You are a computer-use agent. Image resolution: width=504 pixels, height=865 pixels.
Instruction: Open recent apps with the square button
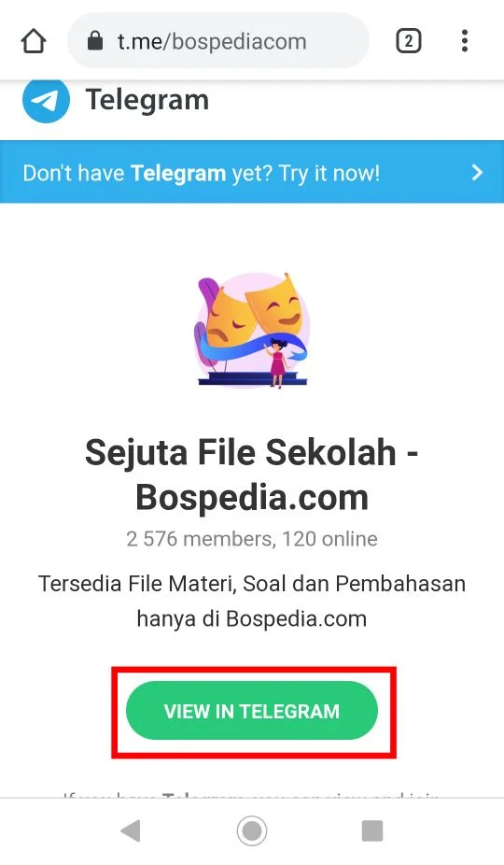372,830
